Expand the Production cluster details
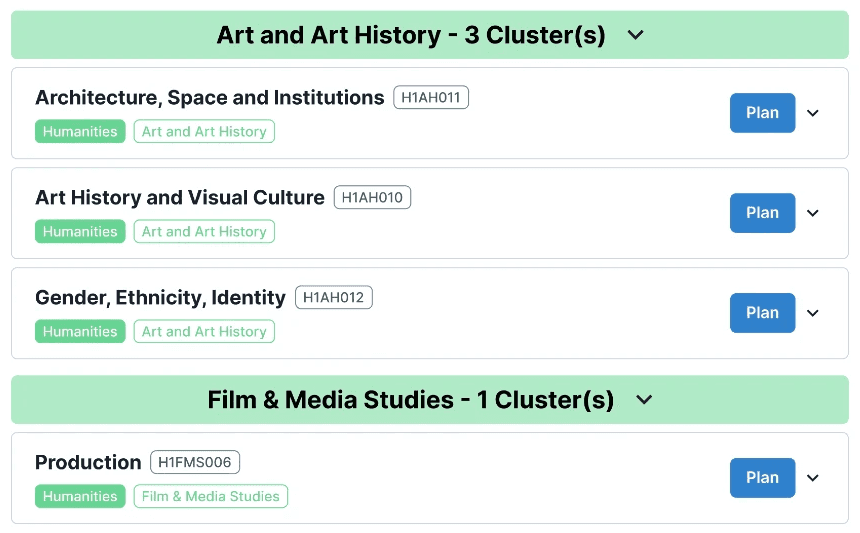860x533 pixels. click(x=813, y=478)
